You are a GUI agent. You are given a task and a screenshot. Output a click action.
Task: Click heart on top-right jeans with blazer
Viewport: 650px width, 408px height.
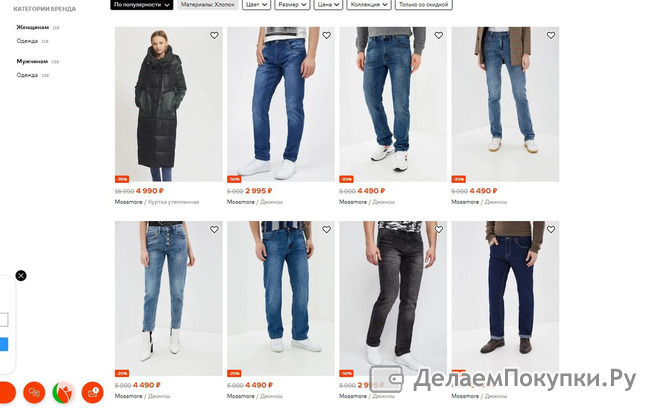click(x=551, y=36)
